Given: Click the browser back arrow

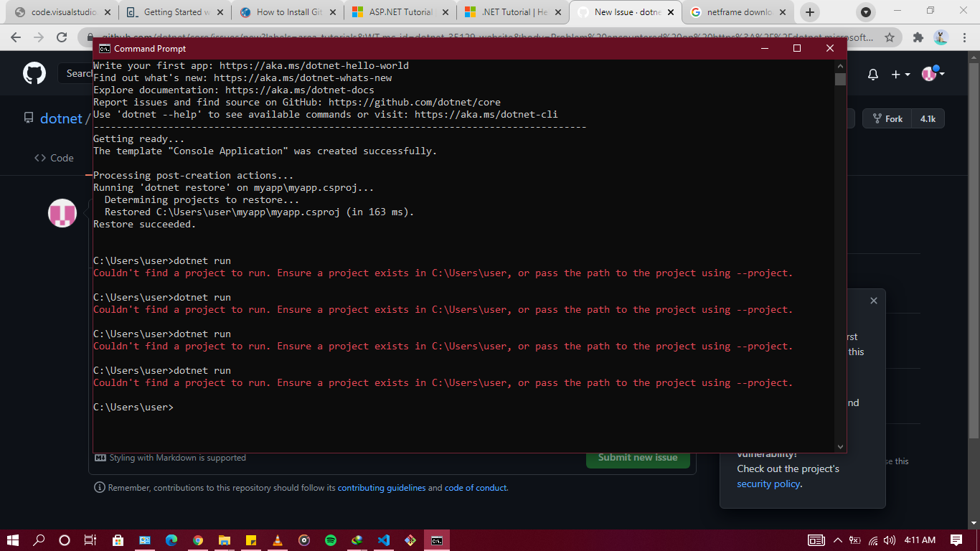Looking at the screenshot, I should pos(16,36).
